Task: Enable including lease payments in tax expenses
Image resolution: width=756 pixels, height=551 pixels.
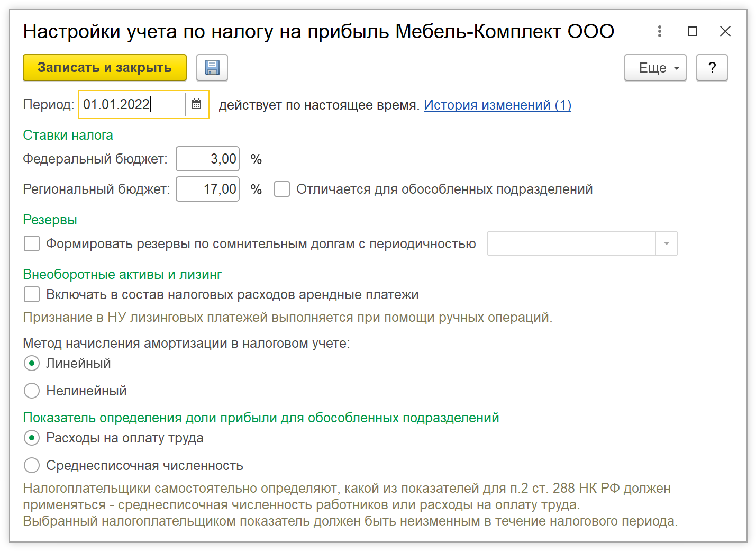Action: pos(32,294)
